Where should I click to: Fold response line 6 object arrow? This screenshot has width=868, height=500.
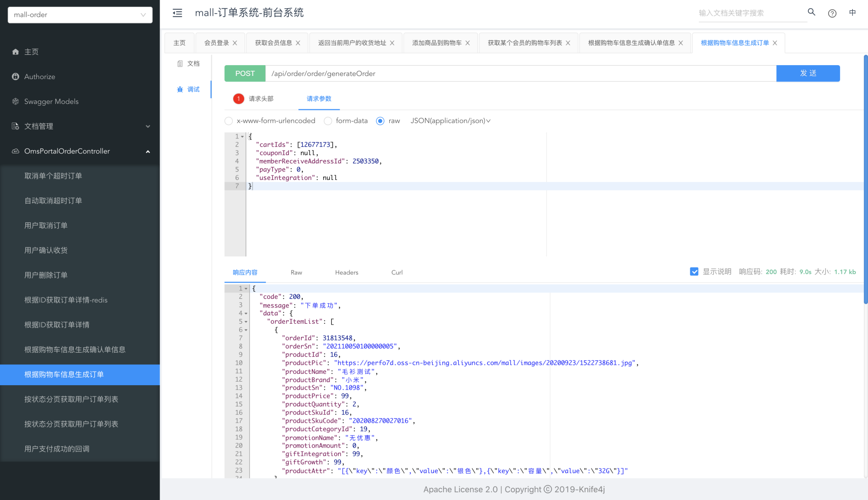point(246,330)
